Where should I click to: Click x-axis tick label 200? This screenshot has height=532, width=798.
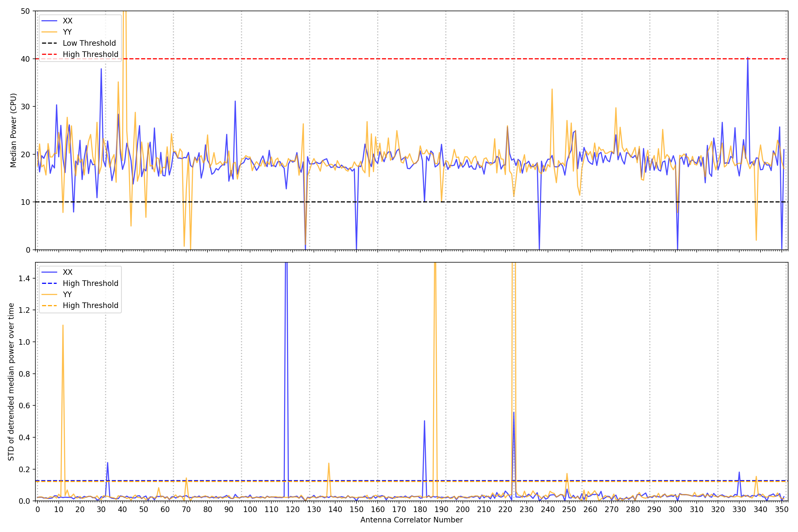pos(463,510)
